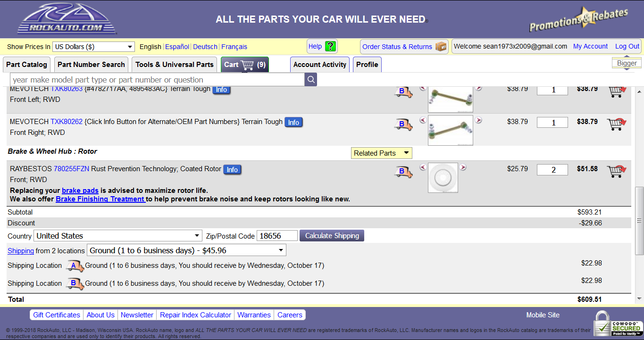Click the quantity field for RAYBESTOS rotor
Image resolution: width=644 pixels, height=340 pixels.
pos(552,170)
